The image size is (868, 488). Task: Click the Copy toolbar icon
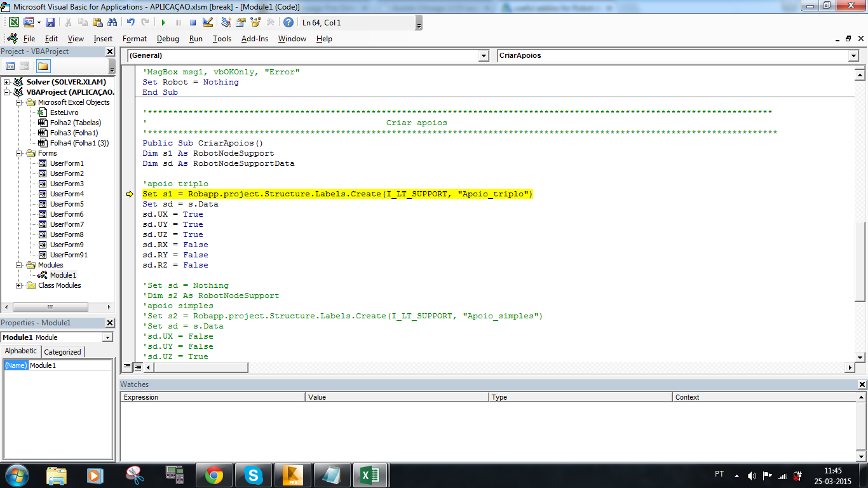[x=83, y=22]
